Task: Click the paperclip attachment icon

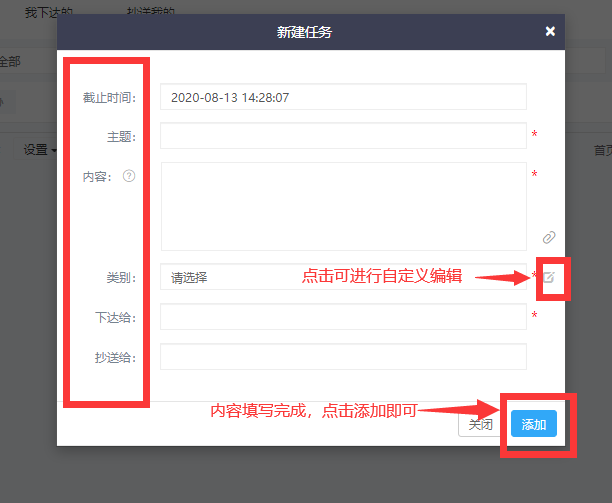Action: click(x=549, y=237)
